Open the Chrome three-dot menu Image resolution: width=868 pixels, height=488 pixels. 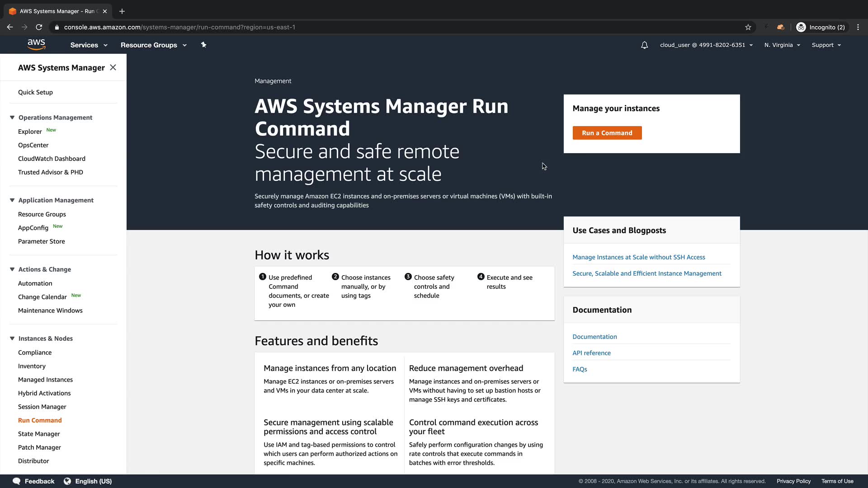pyautogui.click(x=858, y=27)
